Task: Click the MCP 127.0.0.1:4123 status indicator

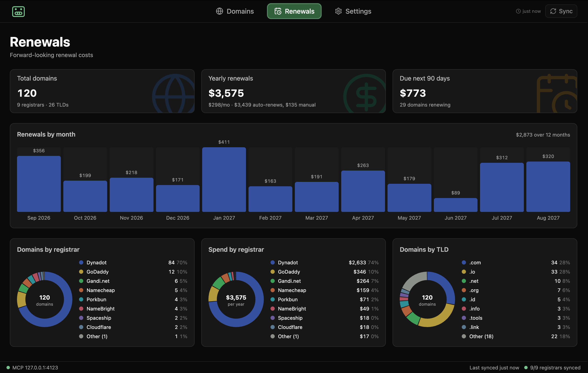Action: pyautogui.click(x=32, y=368)
